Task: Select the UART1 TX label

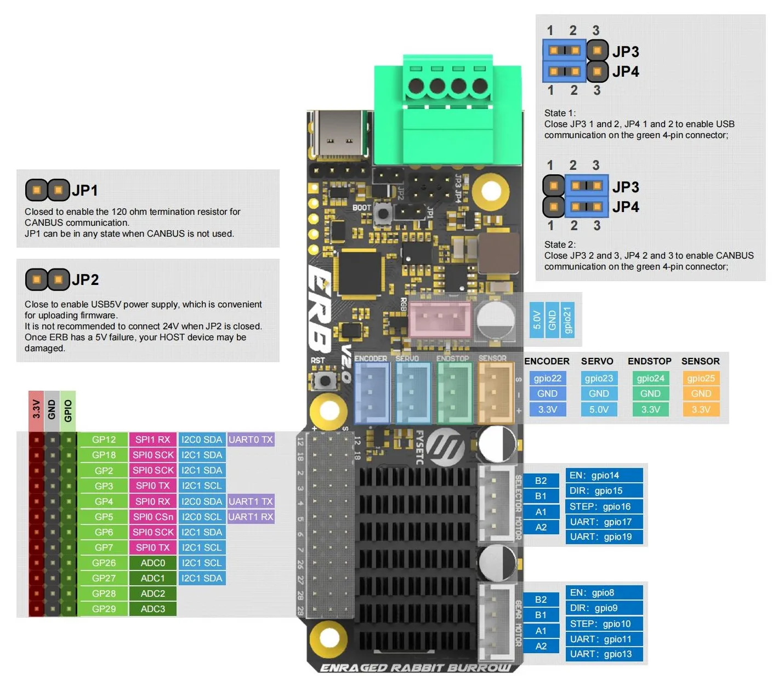Action: [x=251, y=501]
